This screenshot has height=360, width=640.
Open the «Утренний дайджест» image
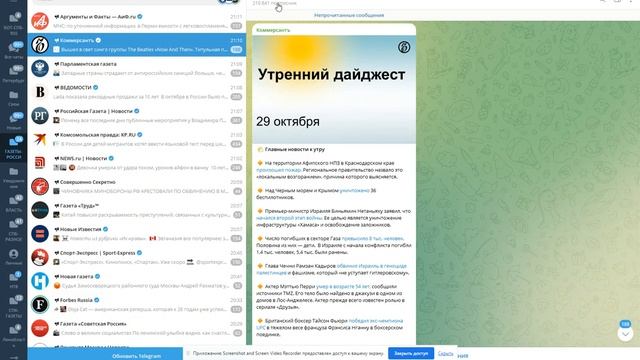click(334, 89)
